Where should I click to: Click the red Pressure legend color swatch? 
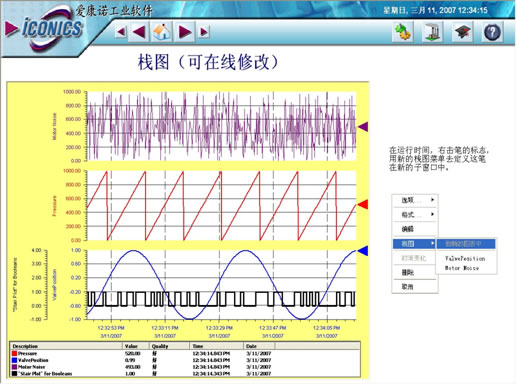coord(14,353)
